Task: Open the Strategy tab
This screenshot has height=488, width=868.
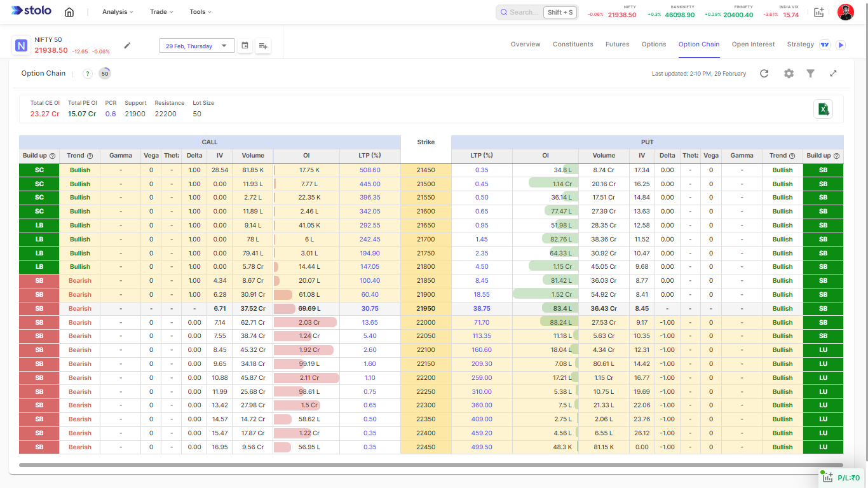Action: click(x=800, y=44)
